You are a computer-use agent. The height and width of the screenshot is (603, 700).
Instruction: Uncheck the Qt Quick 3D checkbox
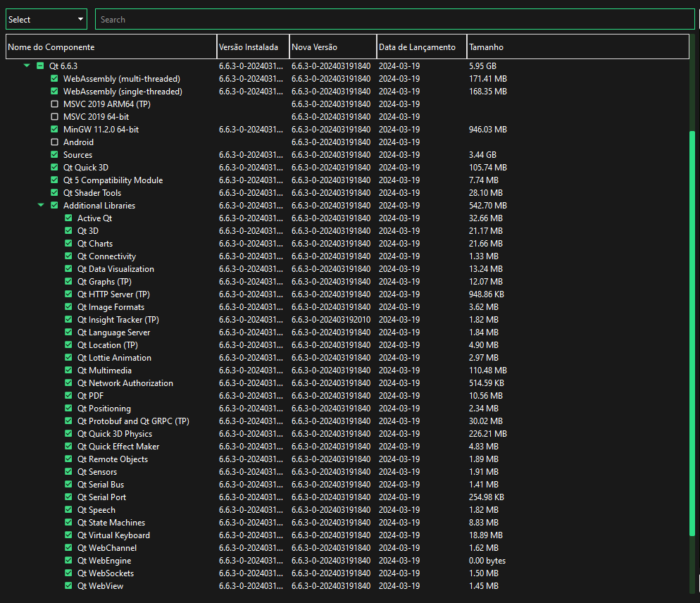click(x=54, y=167)
